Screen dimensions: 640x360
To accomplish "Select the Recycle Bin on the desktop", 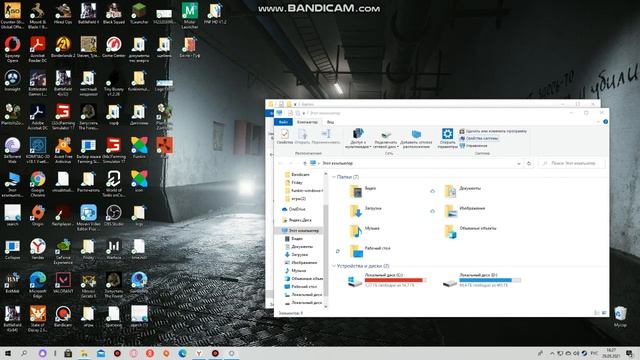I will tap(620, 316).
